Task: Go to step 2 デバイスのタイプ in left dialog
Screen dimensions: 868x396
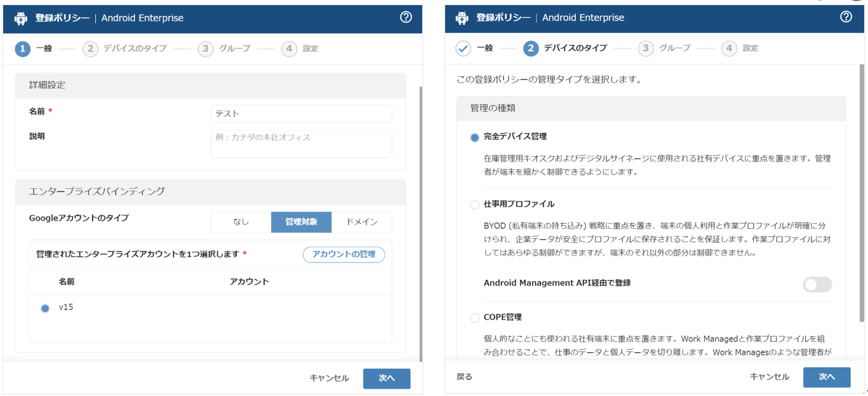Action: [124, 49]
